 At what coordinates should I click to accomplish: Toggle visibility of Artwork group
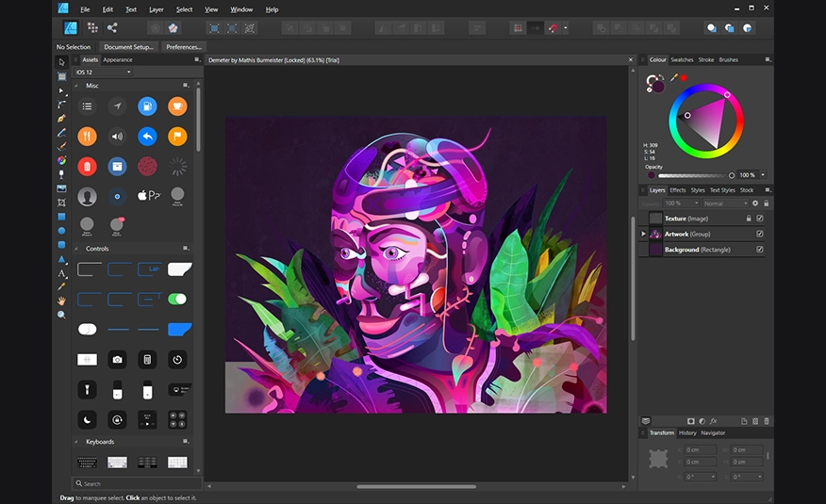pos(760,234)
